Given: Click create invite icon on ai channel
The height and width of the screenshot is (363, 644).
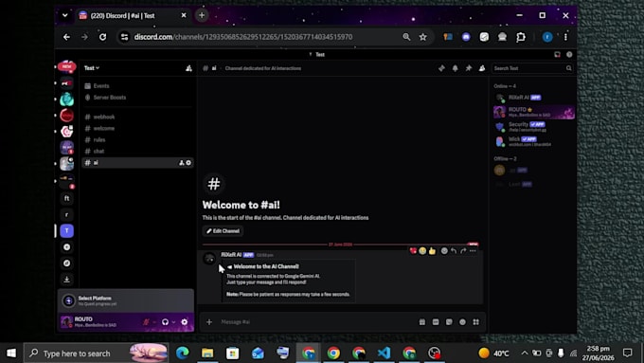Looking at the screenshot, I should [x=182, y=163].
